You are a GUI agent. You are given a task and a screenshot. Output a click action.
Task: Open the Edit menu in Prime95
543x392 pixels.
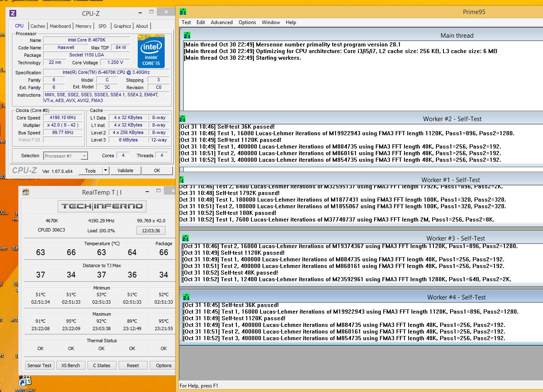[201, 22]
